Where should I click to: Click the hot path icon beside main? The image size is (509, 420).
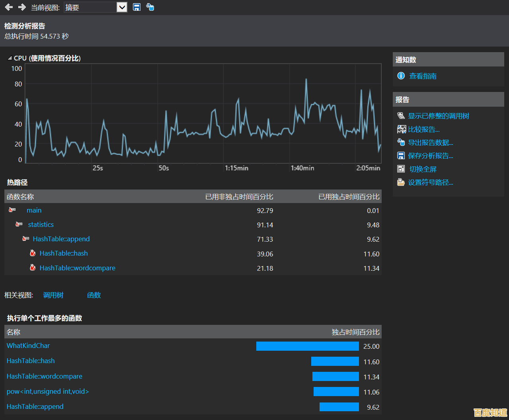point(12,210)
